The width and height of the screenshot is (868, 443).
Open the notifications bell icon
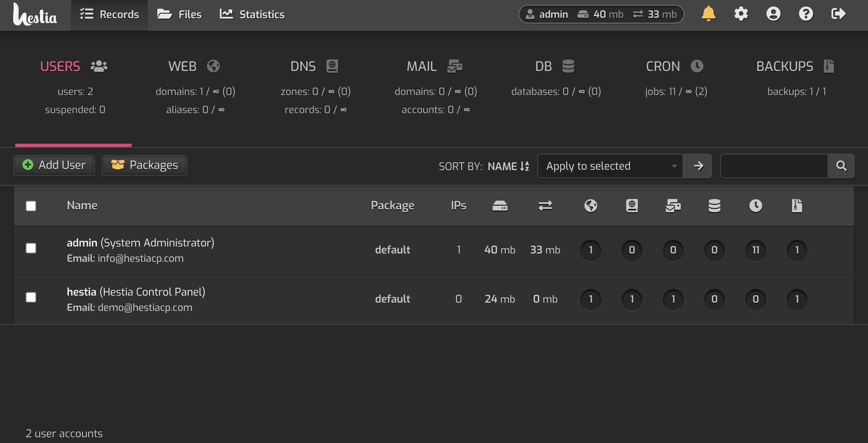[708, 14]
